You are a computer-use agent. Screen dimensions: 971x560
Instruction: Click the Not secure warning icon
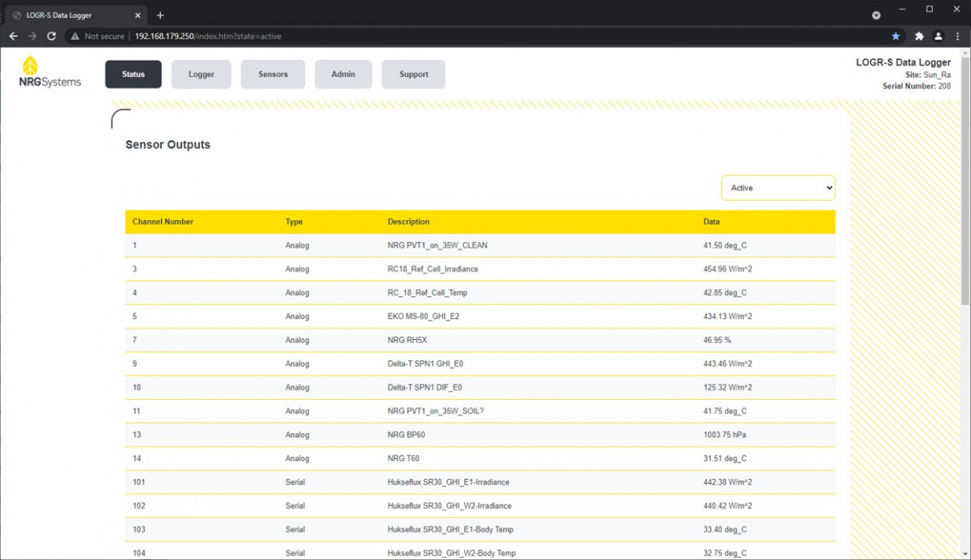coord(74,36)
